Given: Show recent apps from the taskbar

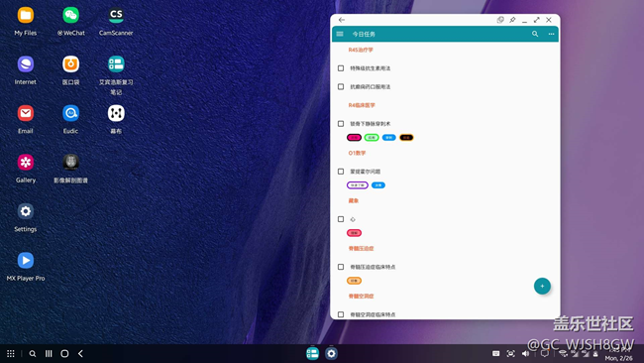Looking at the screenshot, I should point(49,353).
